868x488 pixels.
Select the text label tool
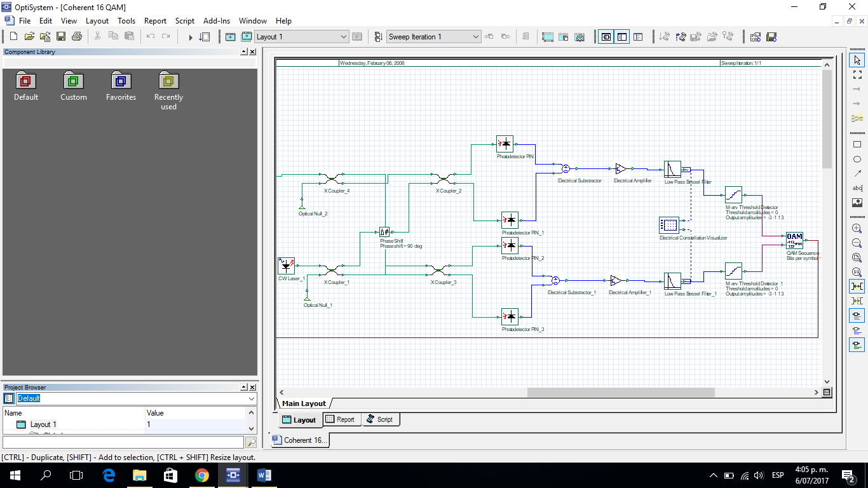[x=857, y=189]
